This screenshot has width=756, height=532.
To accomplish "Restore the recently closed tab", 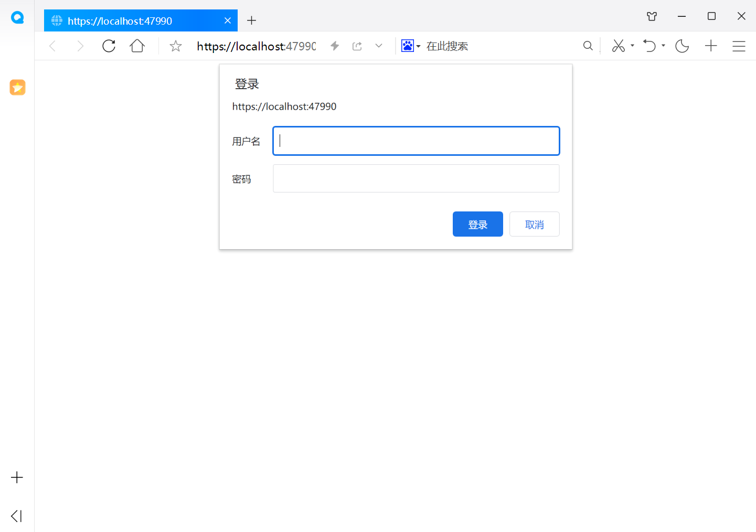I will pos(649,46).
